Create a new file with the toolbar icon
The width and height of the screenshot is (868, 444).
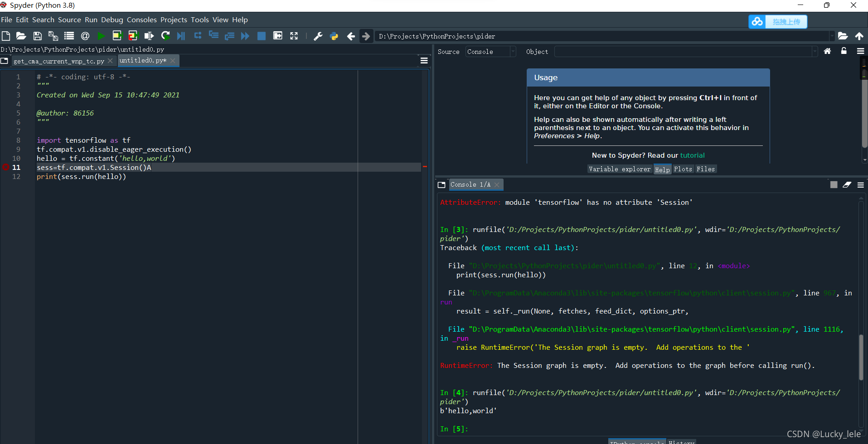click(6, 36)
